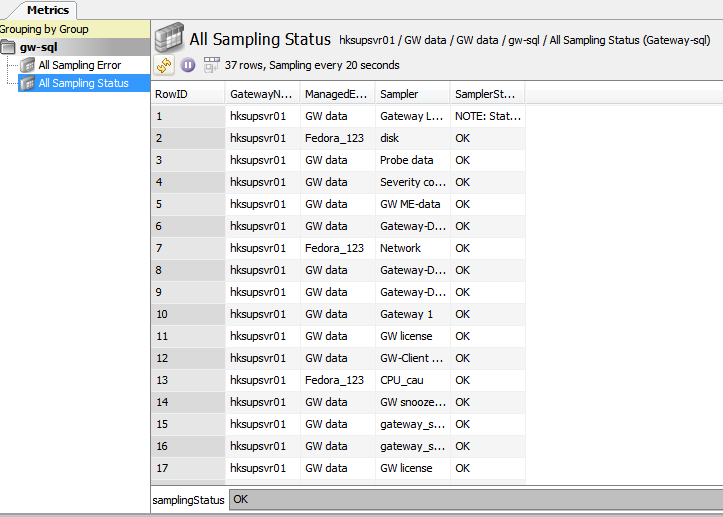The height and width of the screenshot is (517, 723).
Task: Switch to the Metrics tab
Action: click(48, 10)
